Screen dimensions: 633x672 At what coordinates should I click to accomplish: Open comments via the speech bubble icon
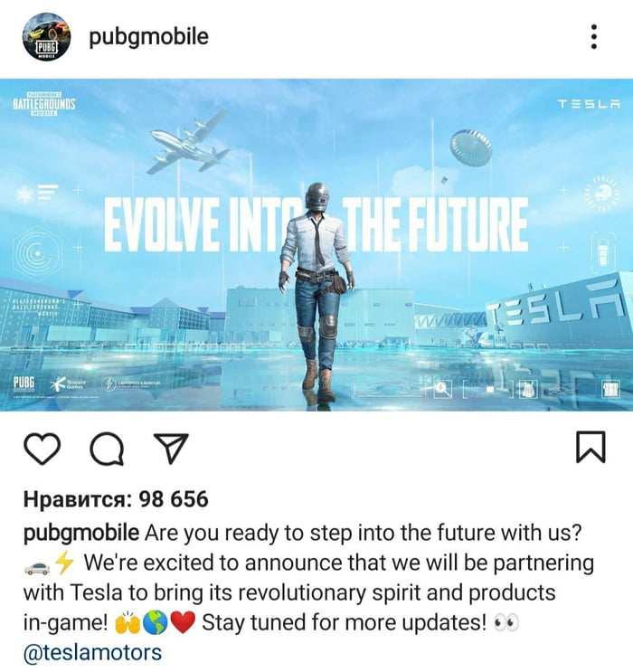(x=107, y=449)
